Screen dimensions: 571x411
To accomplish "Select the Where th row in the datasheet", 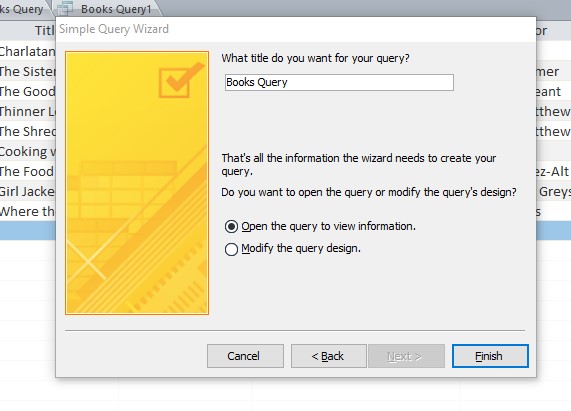I will click(28, 212).
